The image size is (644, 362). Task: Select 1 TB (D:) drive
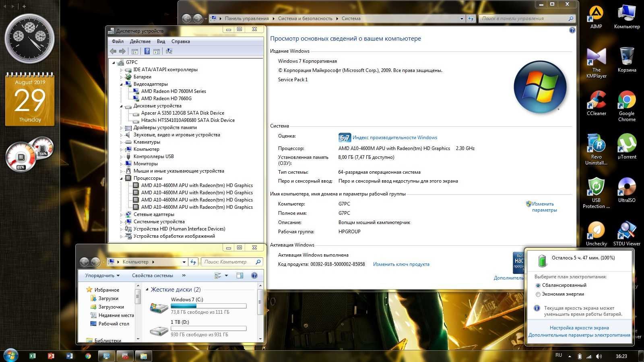(x=201, y=328)
